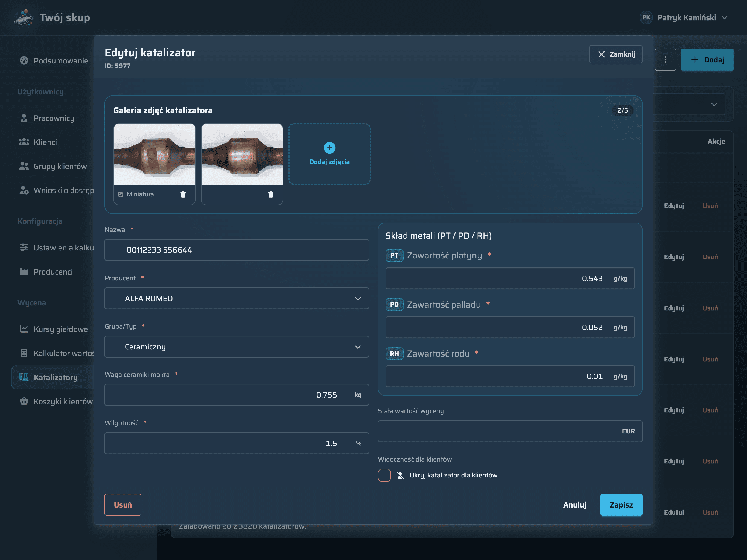Screen dimensions: 747x560
Task: Click the Ustawienia kalkulatora sliders icon
Action: 24,247
